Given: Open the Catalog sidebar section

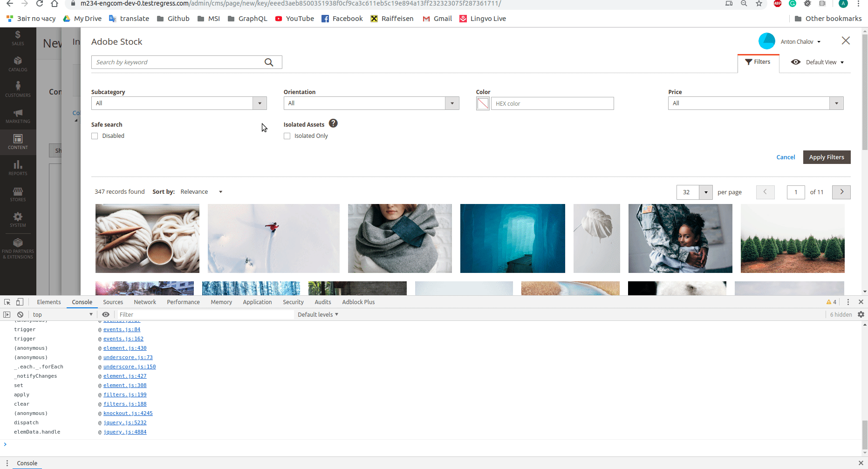Looking at the screenshot, I should [18, 64].
